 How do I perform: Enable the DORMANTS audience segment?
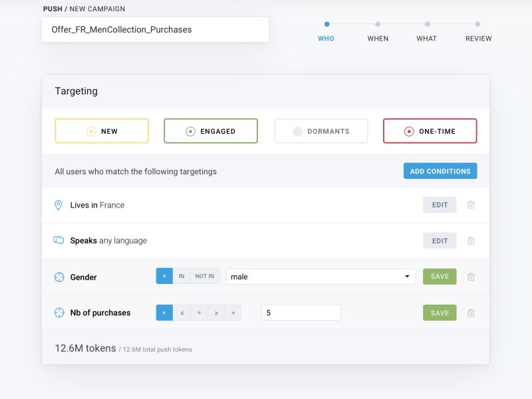click(x=321, y=131)
